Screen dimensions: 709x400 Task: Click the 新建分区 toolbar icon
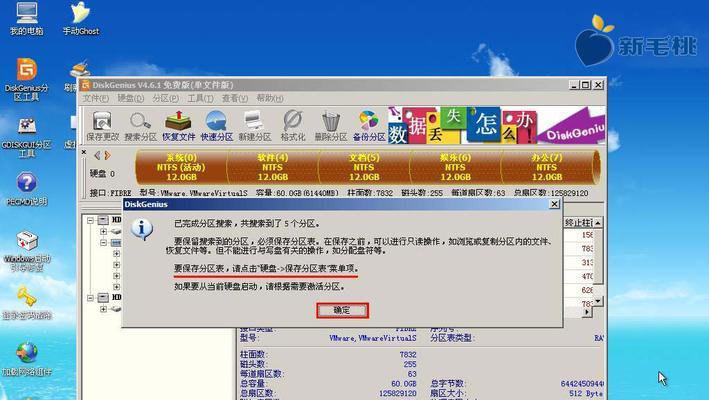click(255, 126)
